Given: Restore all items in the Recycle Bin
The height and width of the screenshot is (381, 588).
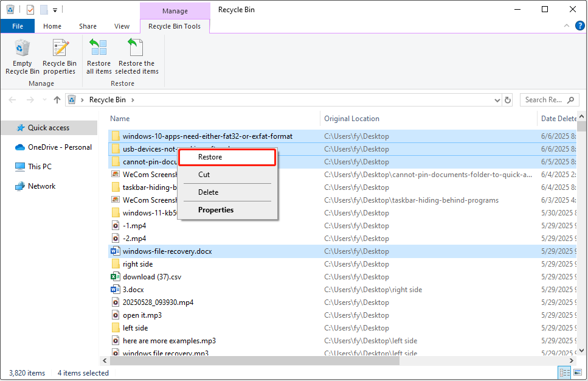Looking at the screenshot, I should click(x=99, y=57).
